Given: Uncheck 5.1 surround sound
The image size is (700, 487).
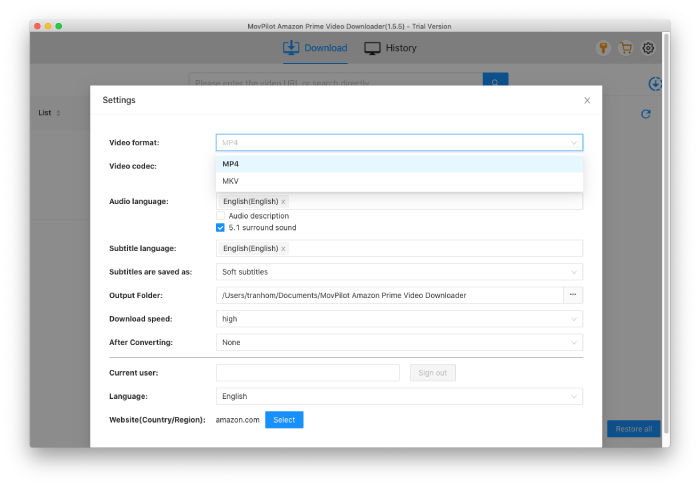Looking at the screenshot, I should coord(220,228).
